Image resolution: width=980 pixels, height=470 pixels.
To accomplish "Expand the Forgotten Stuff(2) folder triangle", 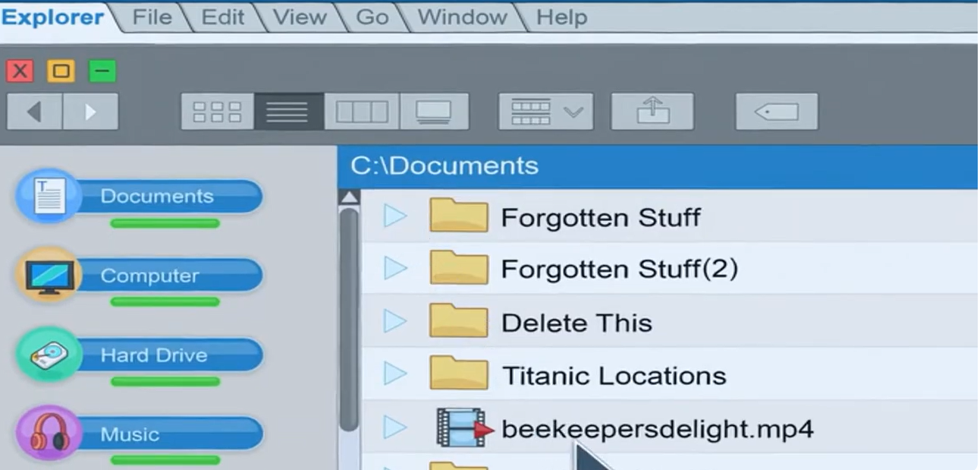I will point(394,268).
